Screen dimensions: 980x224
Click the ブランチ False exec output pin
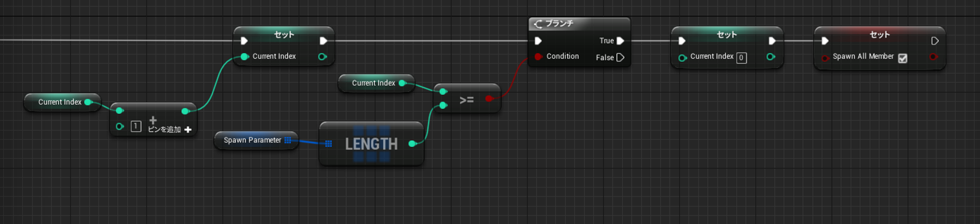(620, 58)
